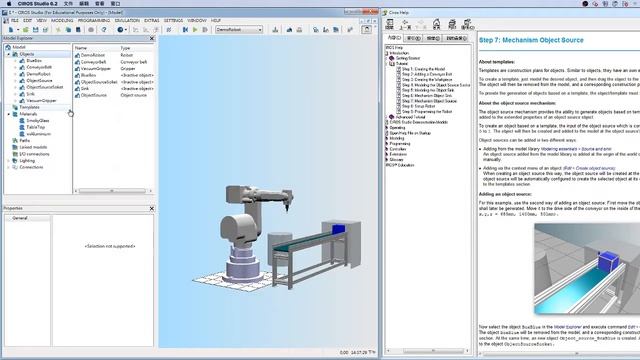
Task: Click the hide panel icon in Ciros Help toolbar
Action: (x=390, y=24)
